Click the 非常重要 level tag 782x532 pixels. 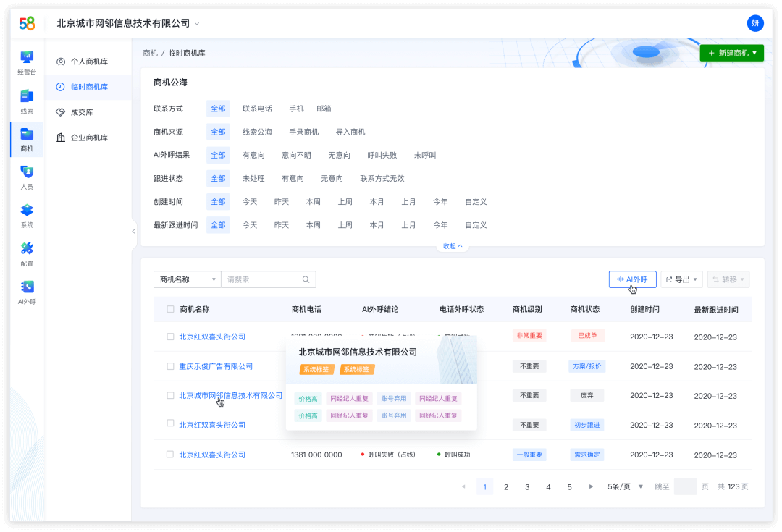click(529, 336)
